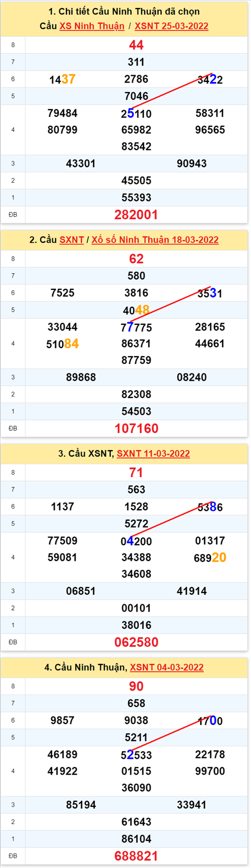Open the SXNT 11-03-2022 link
The height and width of the screenshot is (868, 251).
[x=153, y=453]
